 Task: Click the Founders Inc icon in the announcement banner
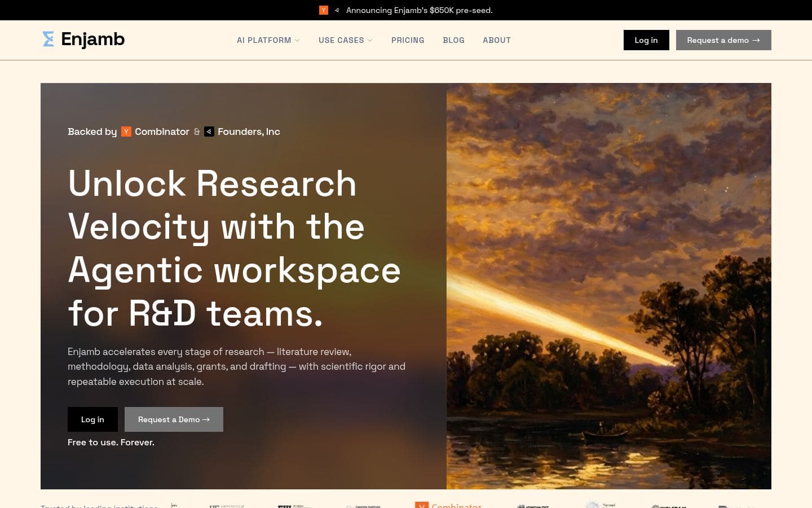(337, 10)
